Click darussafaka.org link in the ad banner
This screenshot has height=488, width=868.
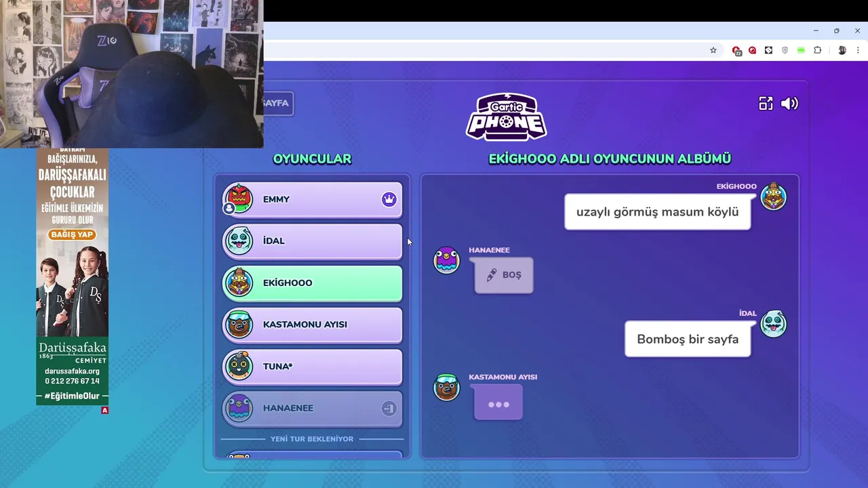coord(72,371)
